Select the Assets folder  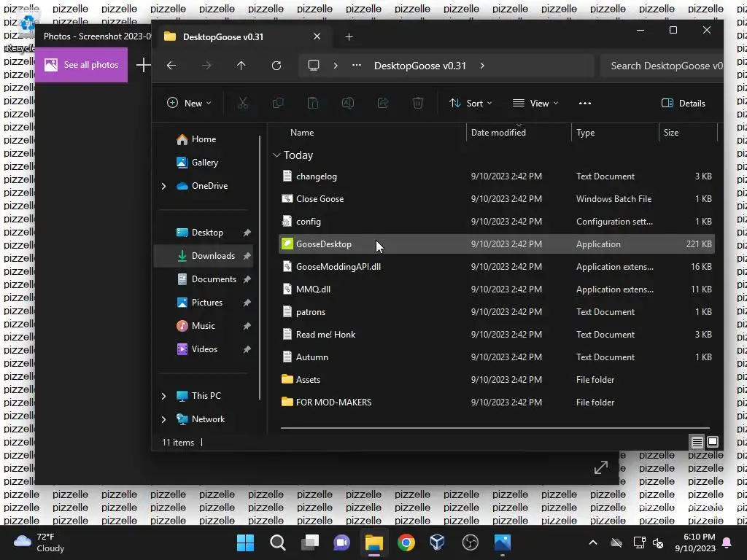(496, 379)
